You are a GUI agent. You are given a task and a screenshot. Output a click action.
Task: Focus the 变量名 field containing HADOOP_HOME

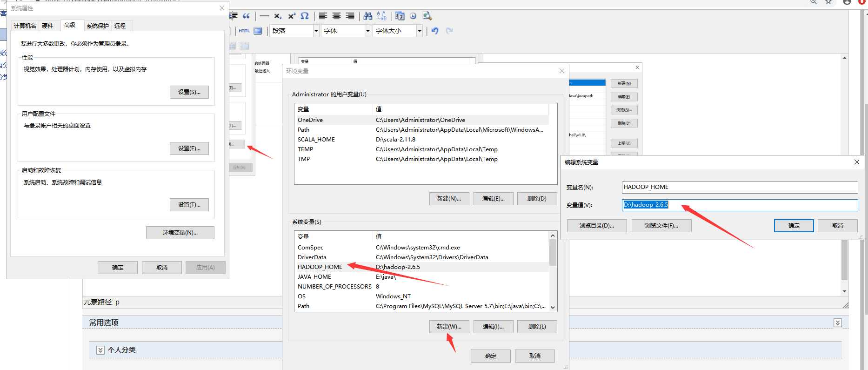click(740, 187)
